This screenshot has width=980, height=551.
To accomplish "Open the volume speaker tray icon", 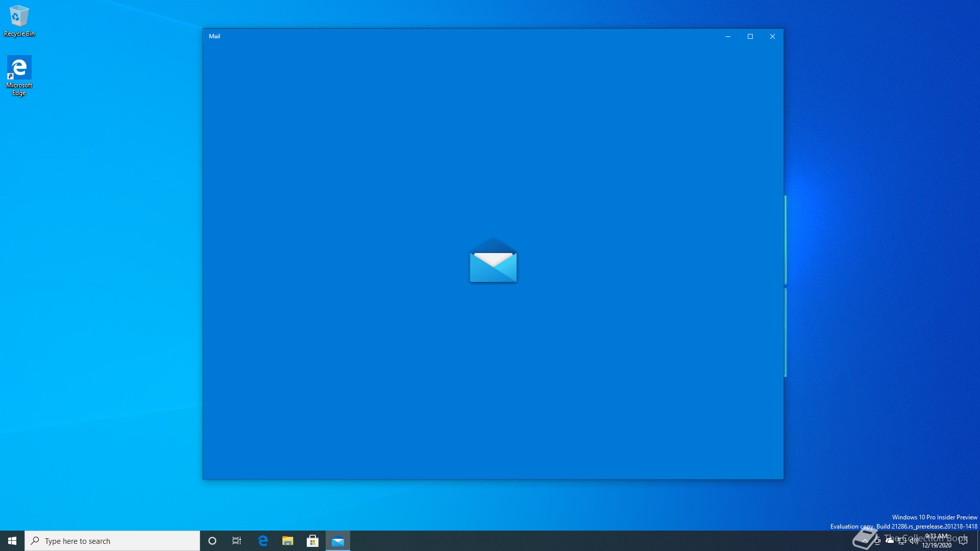I will [914, 541].
